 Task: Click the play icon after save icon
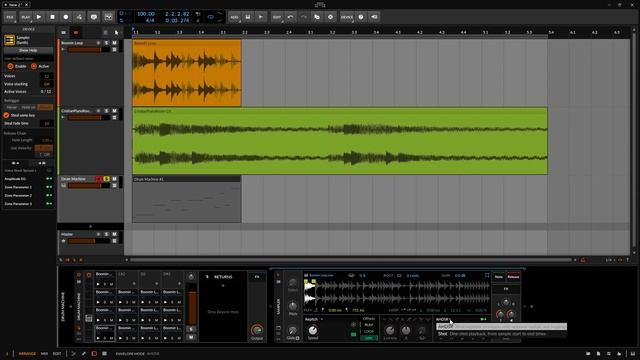pos(260,17)
